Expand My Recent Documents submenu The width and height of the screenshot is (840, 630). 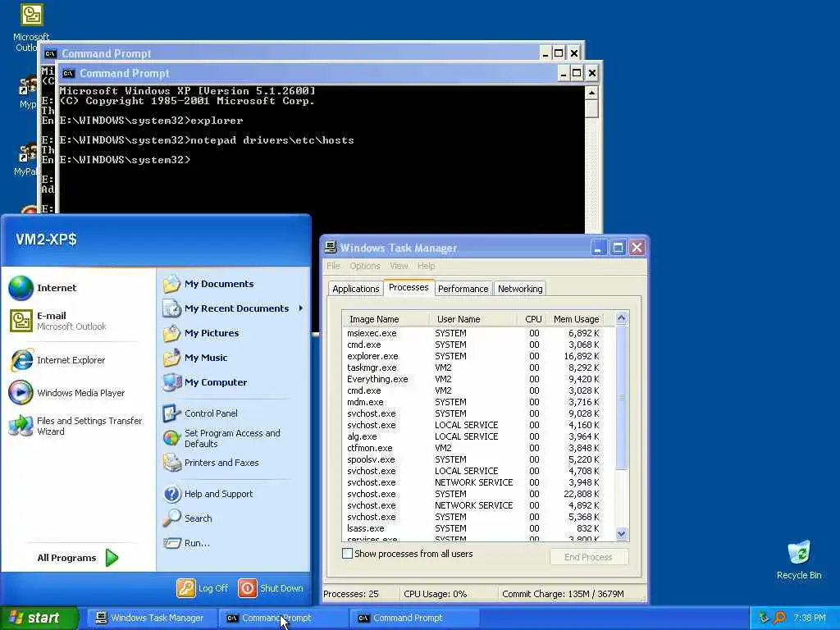pos(233,308)
